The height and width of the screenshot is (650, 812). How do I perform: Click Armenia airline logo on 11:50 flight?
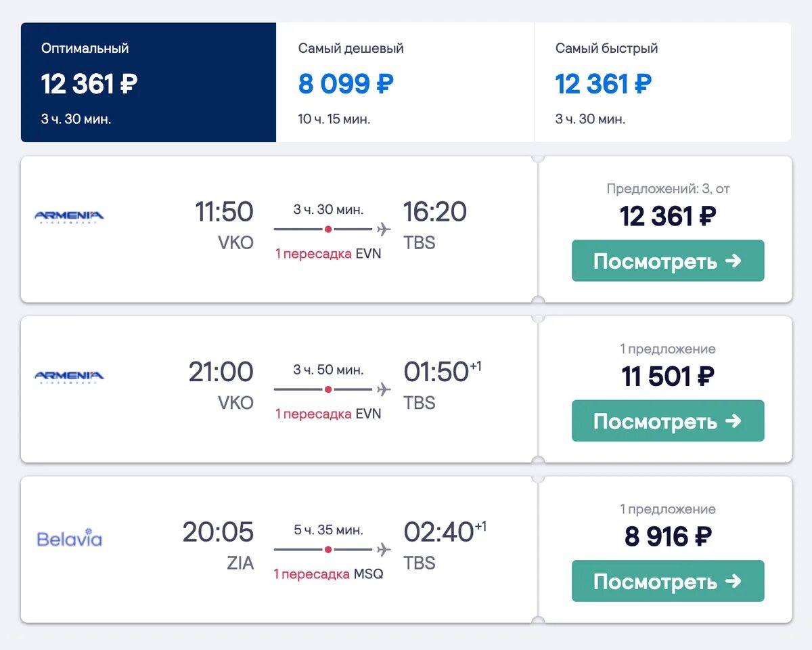pyautogui.click(x=69, y=217)
